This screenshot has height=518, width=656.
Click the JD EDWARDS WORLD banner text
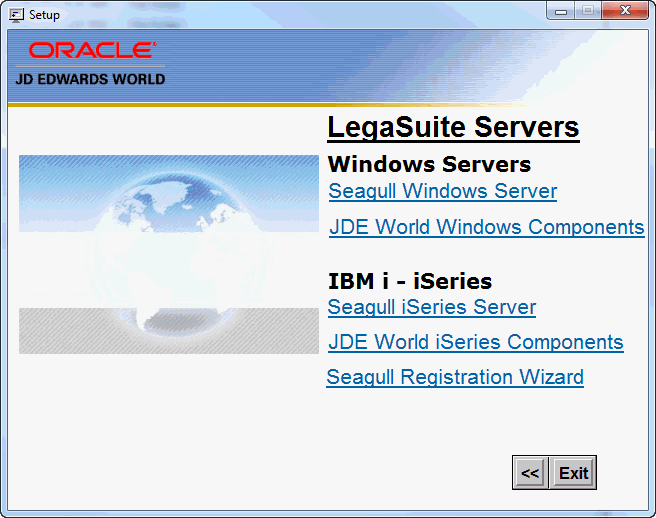click(x=90, y=79)
